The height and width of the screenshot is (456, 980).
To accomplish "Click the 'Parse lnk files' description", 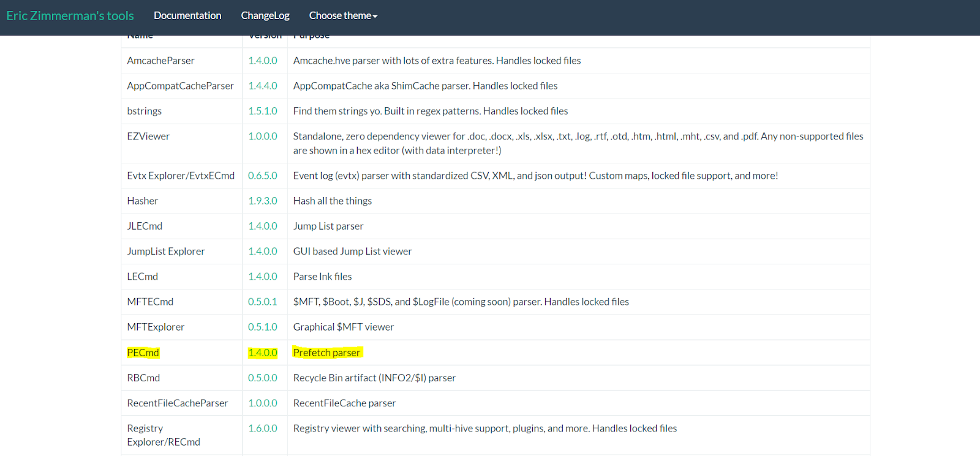I will 323,276.
